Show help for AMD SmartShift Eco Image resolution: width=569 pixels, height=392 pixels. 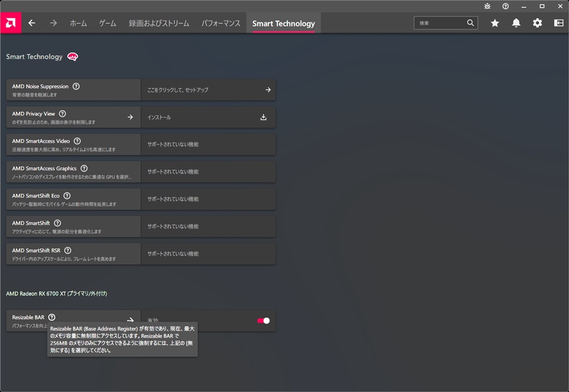coord(67,195)
